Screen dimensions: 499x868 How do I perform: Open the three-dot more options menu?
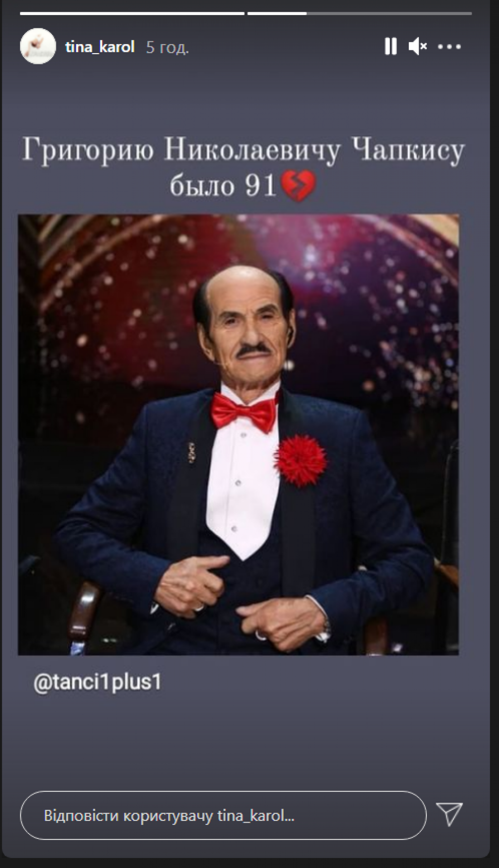449,46
